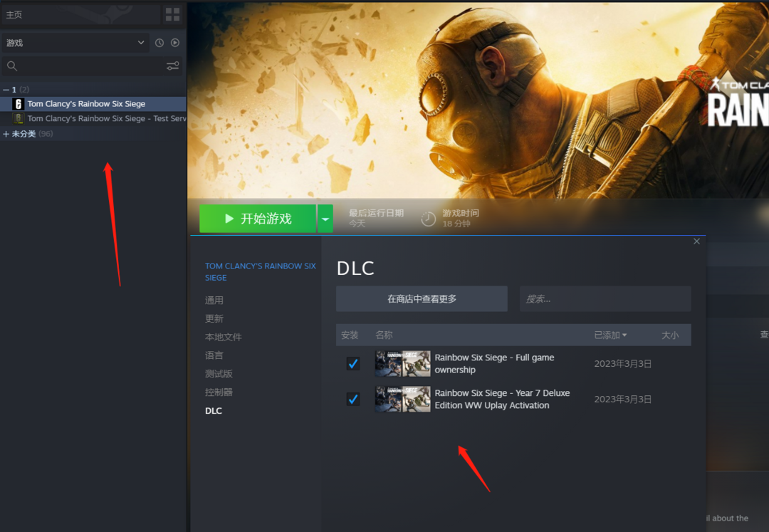Sort DLC list by 已添加 column
Screen dimensions: 769x532
click(x=610, y=335)
